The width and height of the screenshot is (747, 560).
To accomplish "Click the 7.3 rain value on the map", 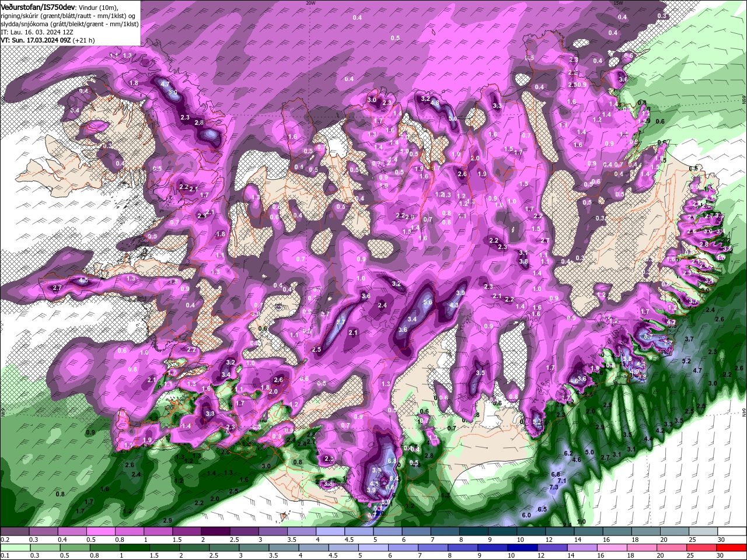I will point(554,487).
